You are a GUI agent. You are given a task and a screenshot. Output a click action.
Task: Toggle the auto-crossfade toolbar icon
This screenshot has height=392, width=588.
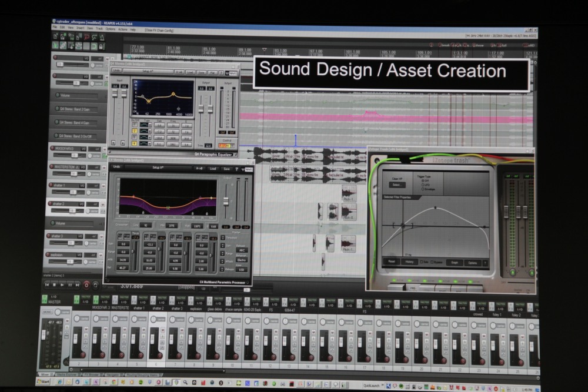click(55, 45)
